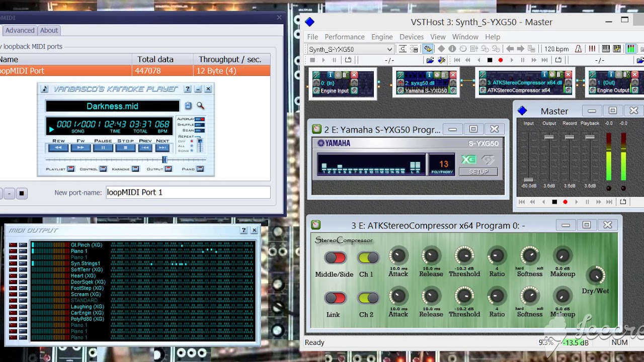Open the Devices menu in VSTHost
This screenshot has height=362, width=644.
point(412,37)
